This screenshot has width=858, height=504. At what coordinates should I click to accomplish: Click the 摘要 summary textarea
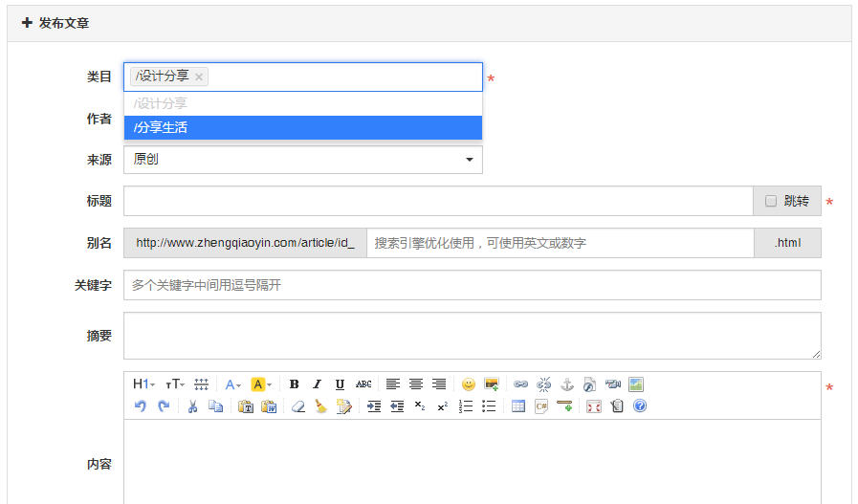point(473,336)
